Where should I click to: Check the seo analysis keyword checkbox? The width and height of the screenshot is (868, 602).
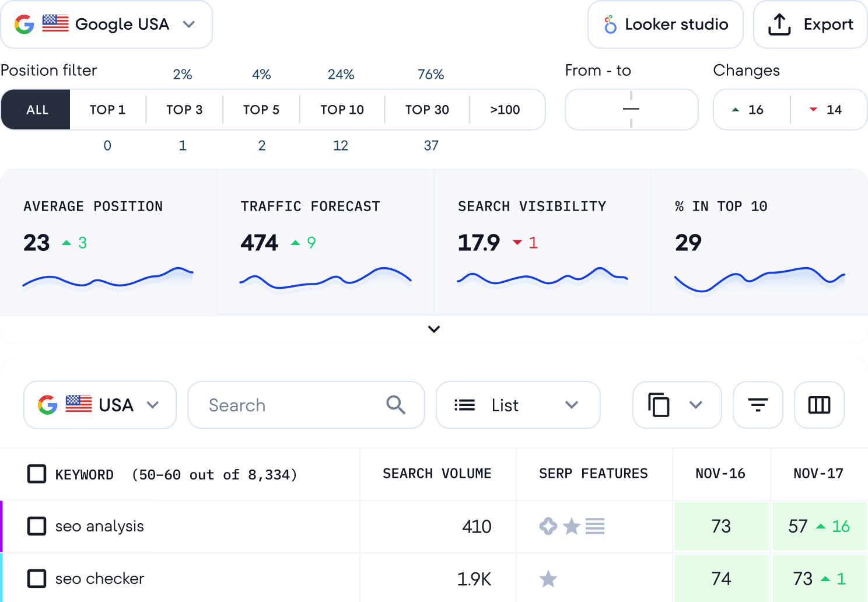(x=37, y=526)
